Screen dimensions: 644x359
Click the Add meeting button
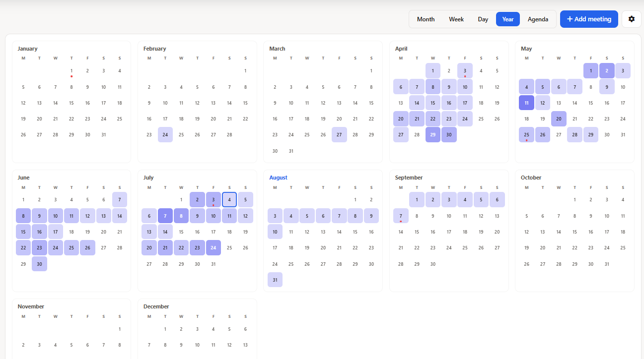pyautogui.click(x=589, y=19)
